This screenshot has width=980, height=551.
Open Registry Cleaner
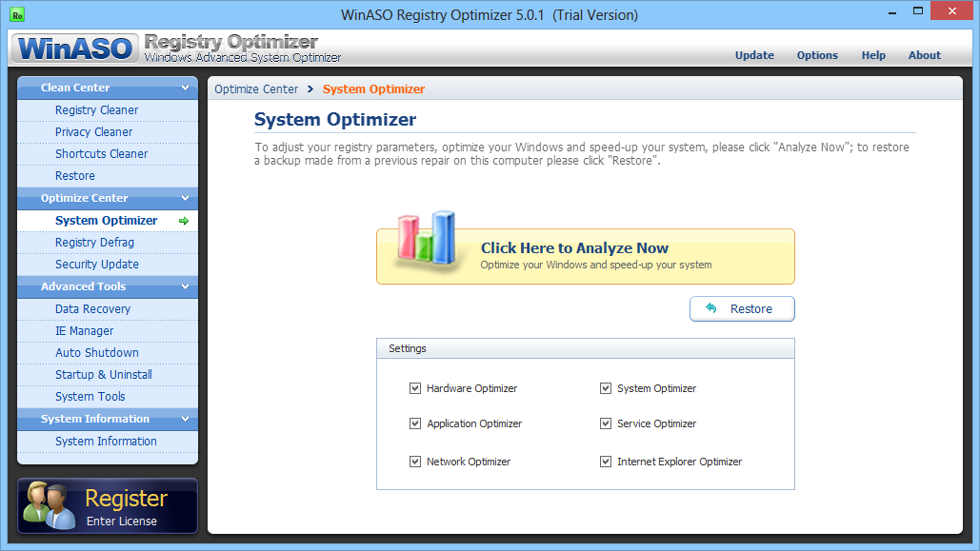108,110
